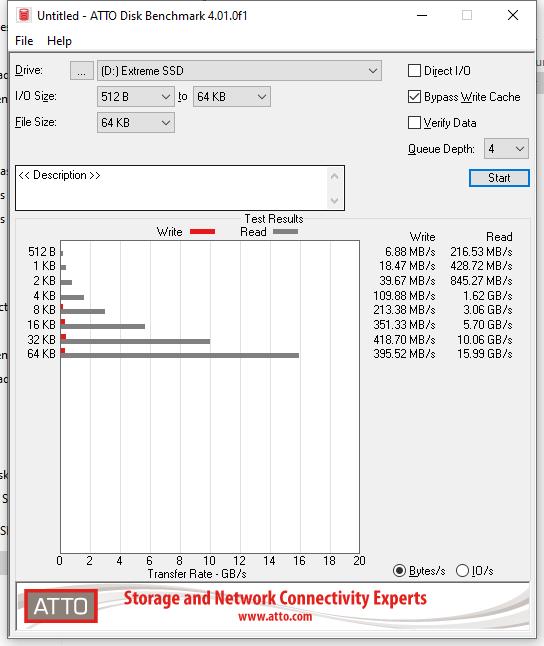Image resolution: width=544 pixels, height=646 pixels.
Task: Select the Bytes/s radio button
Action: [x=399, y=571]
